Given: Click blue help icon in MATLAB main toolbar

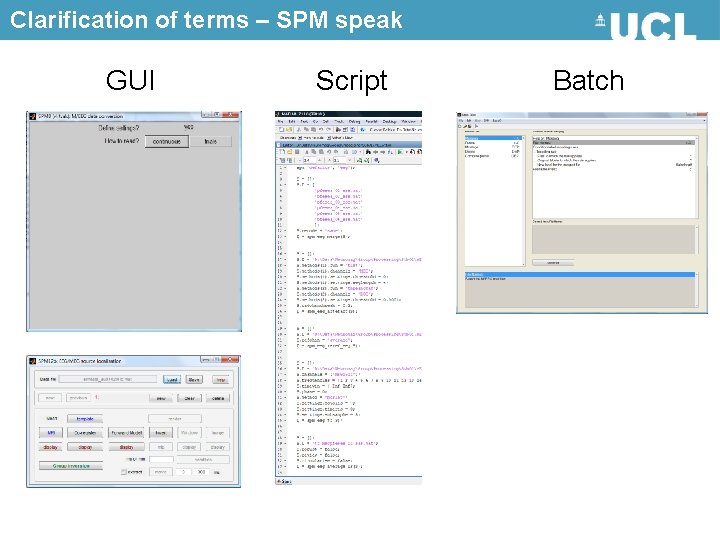Looking at the screenshot, I should (362, 130).
